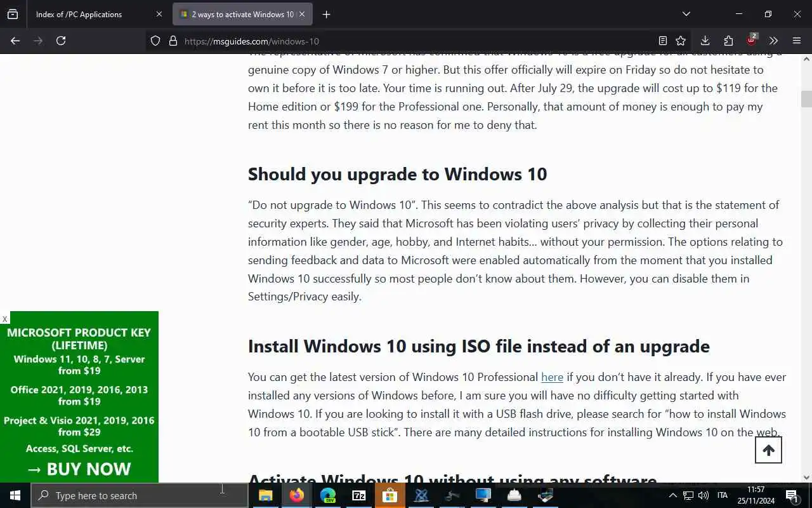Show more tools overflow chevrons
The height and width of the screenshot is (508, 812).
pyautogui.click(x=773, y=41)
